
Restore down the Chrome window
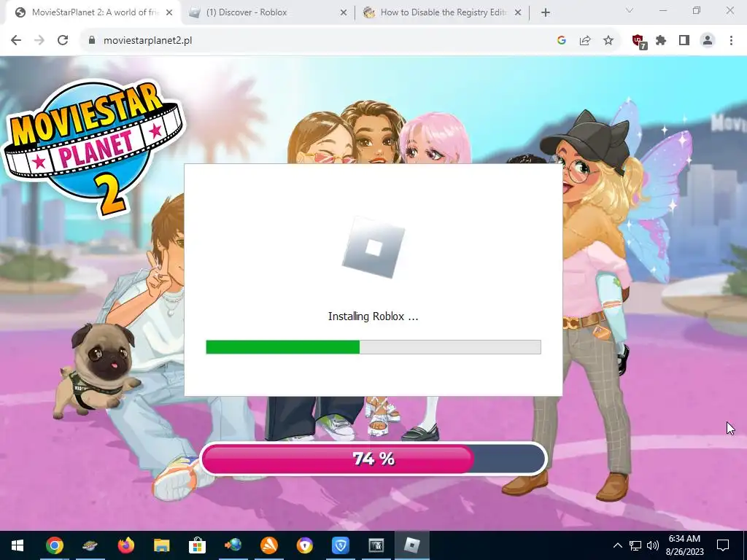click(697, 10)
